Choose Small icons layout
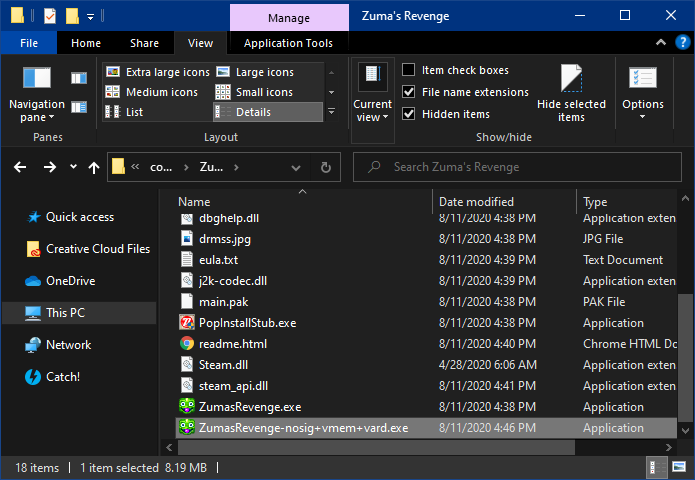Screen dimensions: 695x480 (x=254, y=92)
